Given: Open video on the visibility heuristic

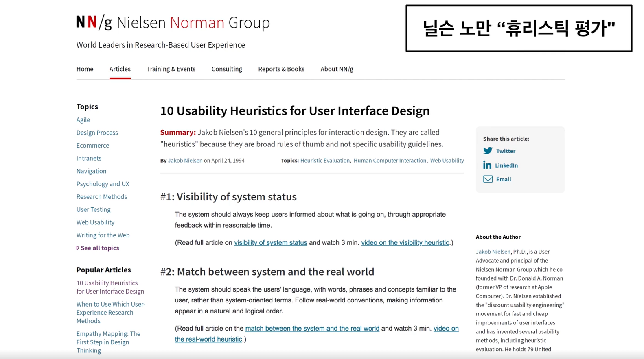Looking at the screenshot, I should [x=405, y=242].
